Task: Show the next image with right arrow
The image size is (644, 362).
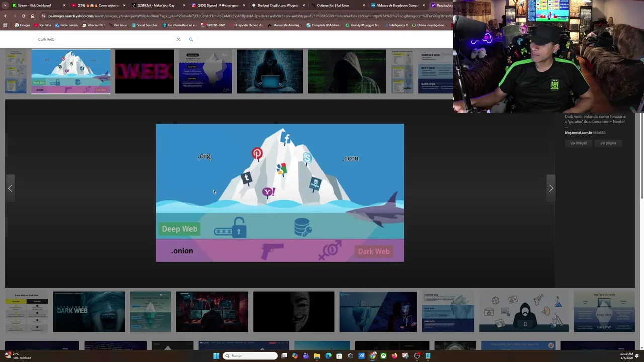Action: click(x=551, y=188)
